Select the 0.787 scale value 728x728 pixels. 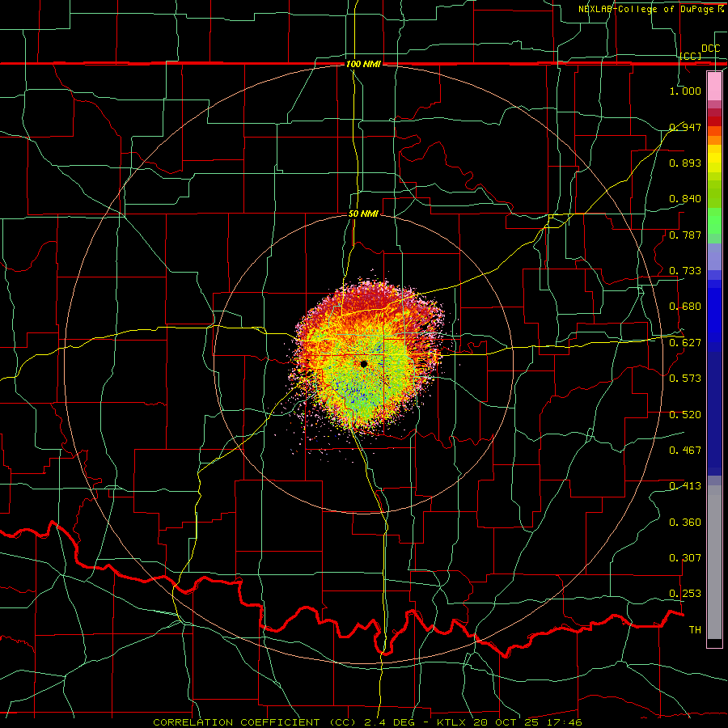[x=685, y=235]
